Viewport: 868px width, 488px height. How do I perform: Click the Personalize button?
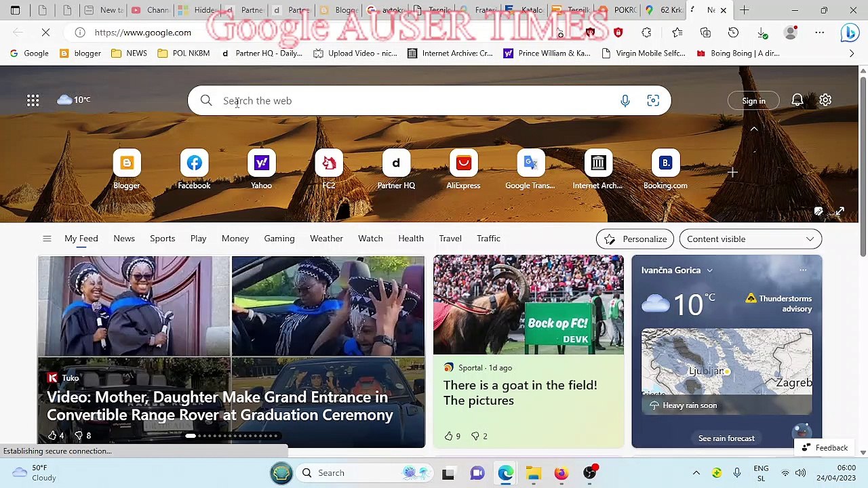[x=635, y=239]
